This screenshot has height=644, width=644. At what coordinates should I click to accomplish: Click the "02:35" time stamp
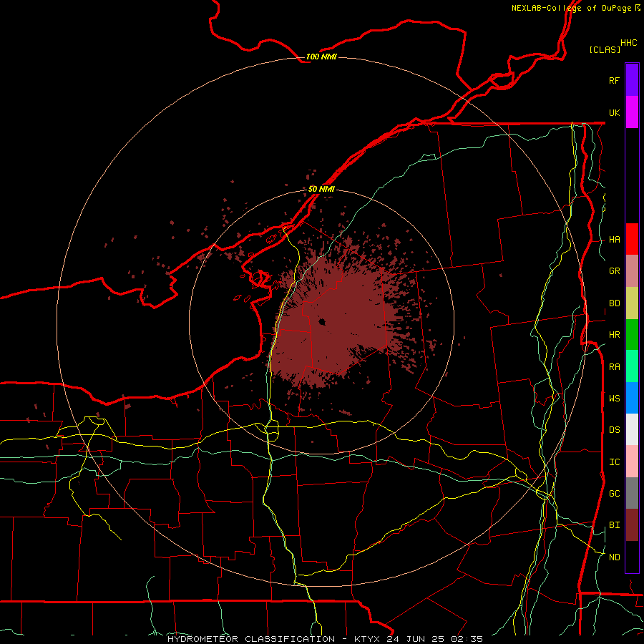click(x=467, y=639)
